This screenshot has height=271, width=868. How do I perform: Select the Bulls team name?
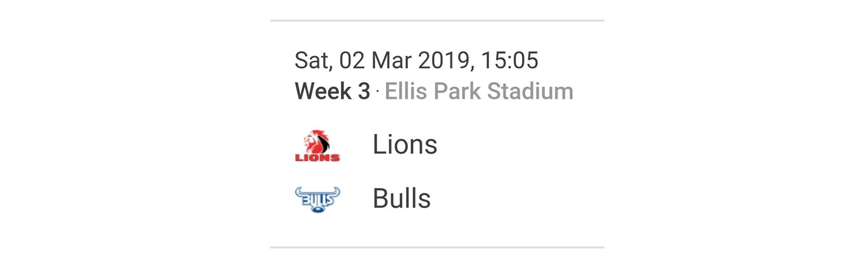pos(401,199)
